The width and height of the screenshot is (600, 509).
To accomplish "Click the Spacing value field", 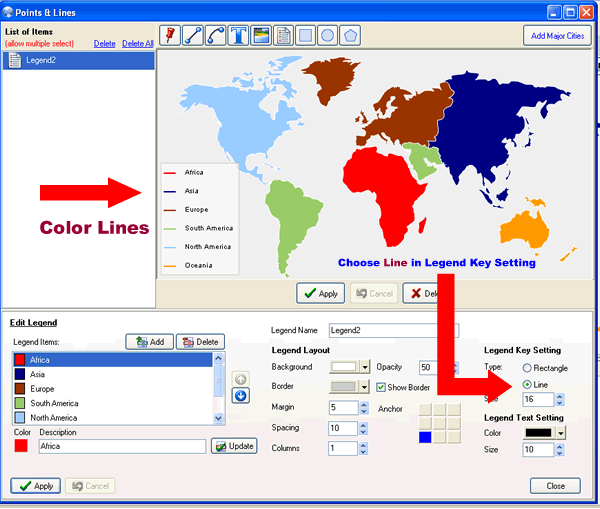I will coord(344,428).
